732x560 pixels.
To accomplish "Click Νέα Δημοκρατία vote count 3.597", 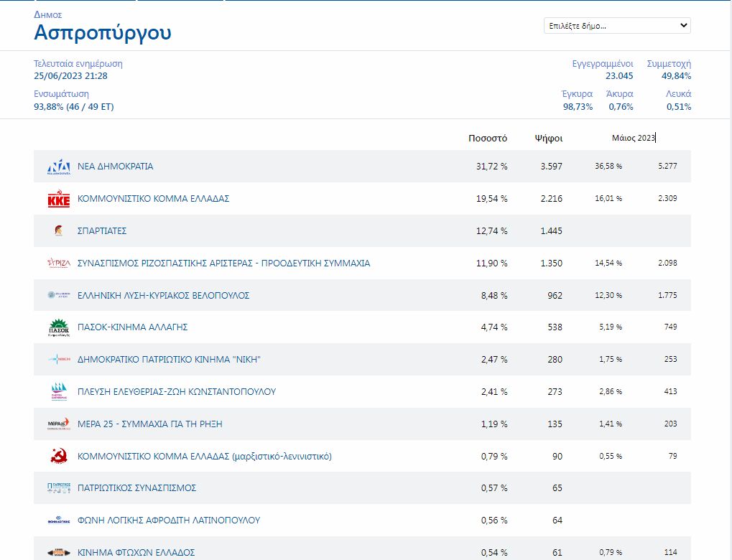I will (x=551, y=167).
